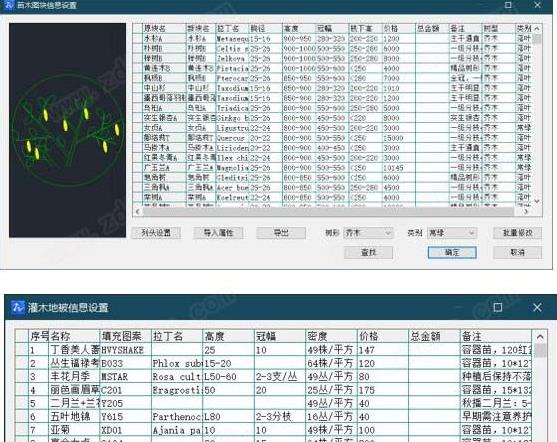Click the 取消 button
The height and width of the screenshot is (442, 557).
518,253
